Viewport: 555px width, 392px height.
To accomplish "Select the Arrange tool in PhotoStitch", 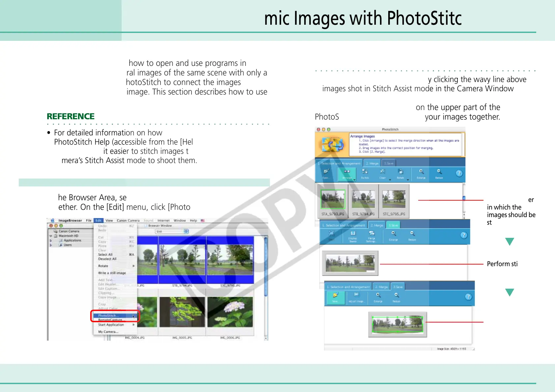I will [347, 174].
